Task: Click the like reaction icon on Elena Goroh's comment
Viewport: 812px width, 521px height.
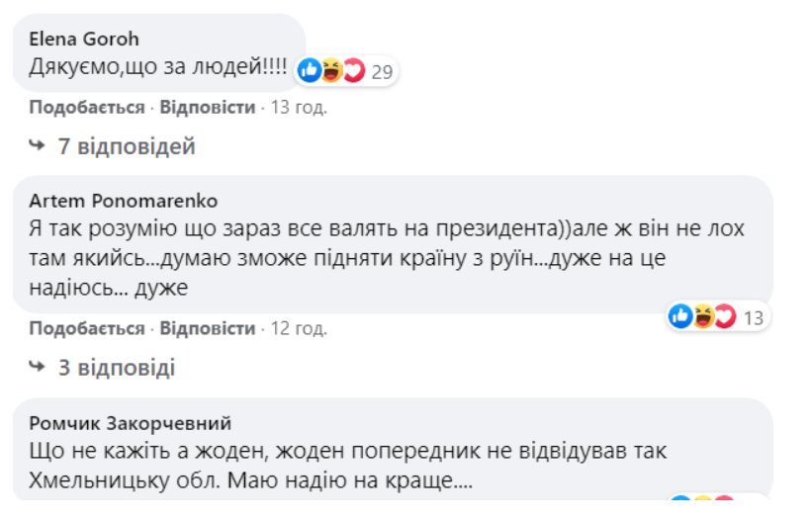Action: point(310,70)
